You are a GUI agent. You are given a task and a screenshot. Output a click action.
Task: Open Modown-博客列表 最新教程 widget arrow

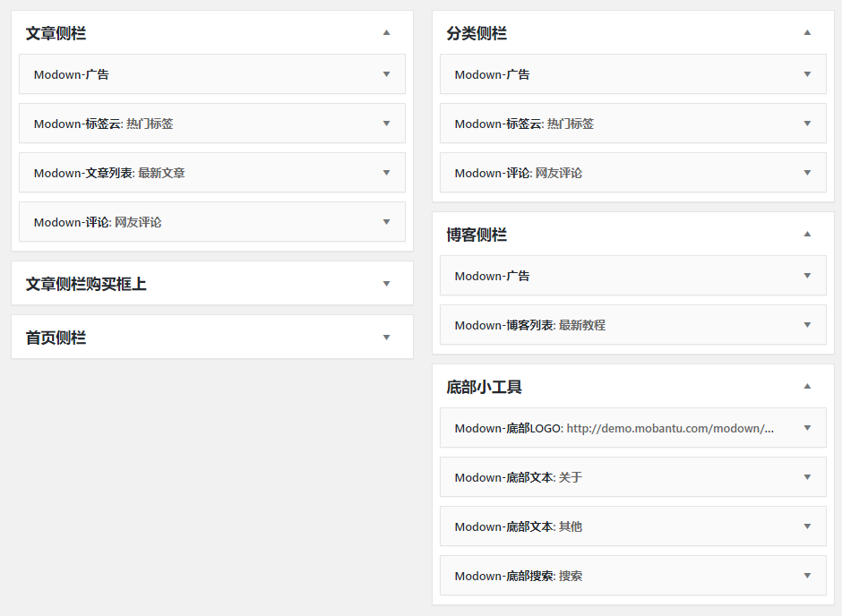[807, 325]
